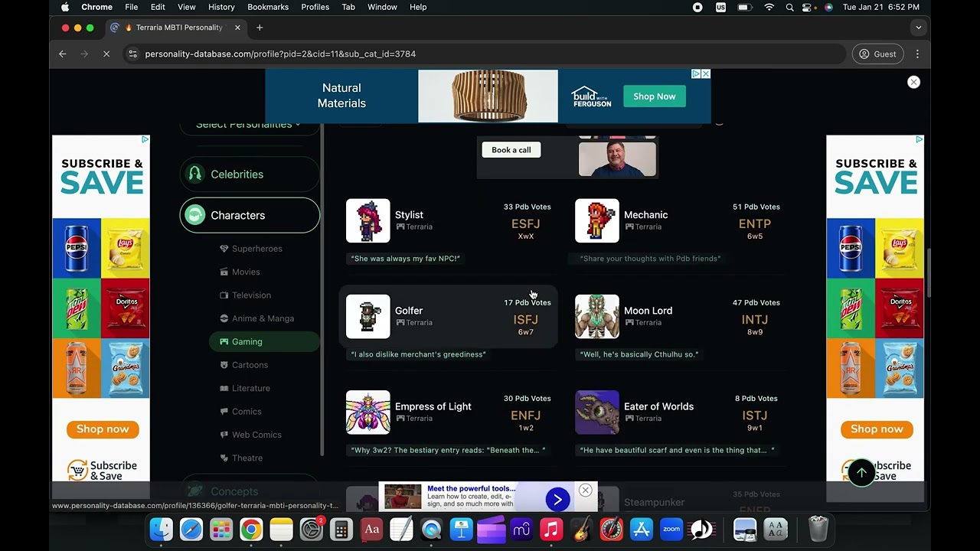Screen dimensions: 980x551
Task: Open Mechanic character thumbnail
Action: (597, 220)
